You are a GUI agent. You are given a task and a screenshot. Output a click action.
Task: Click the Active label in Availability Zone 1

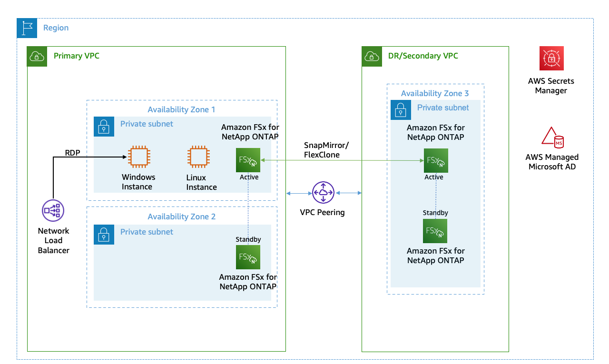click(249, 177)
